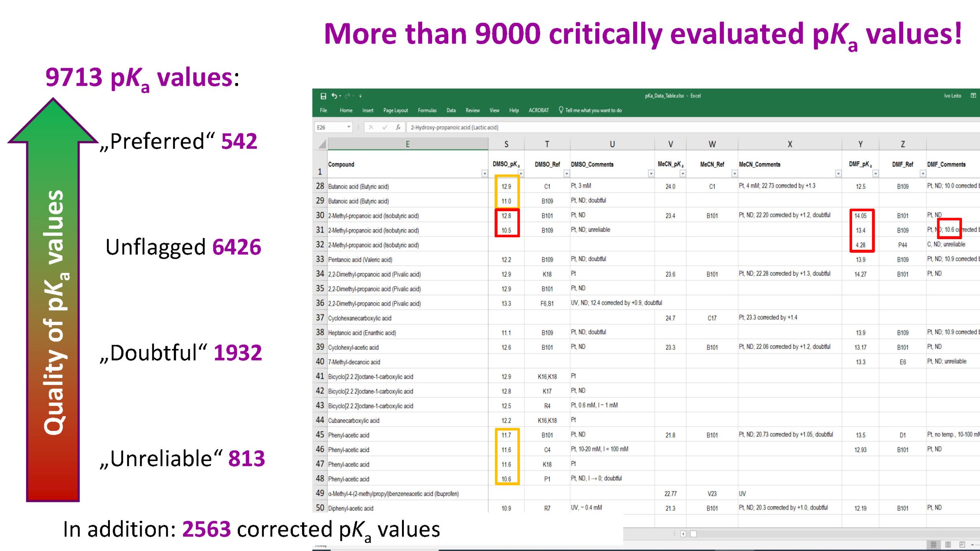Click the Ivo Leito account name
The height and width of the screenshot is (551, 980).
pyautogui.click(x=952, y=96)
